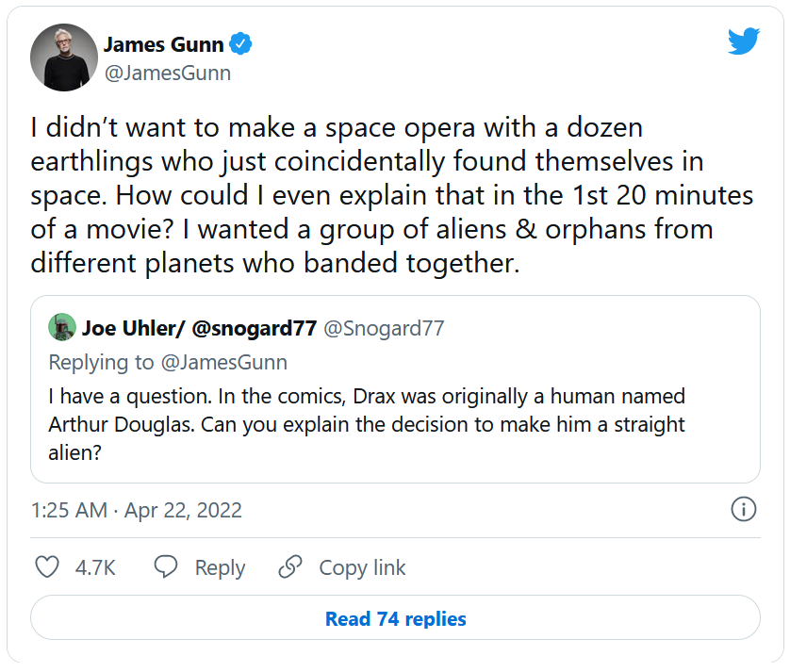The image size is (790, 672).
Task: Click the main tweet text about space opera
Action: pyautogui.click(x=366, y=195)
